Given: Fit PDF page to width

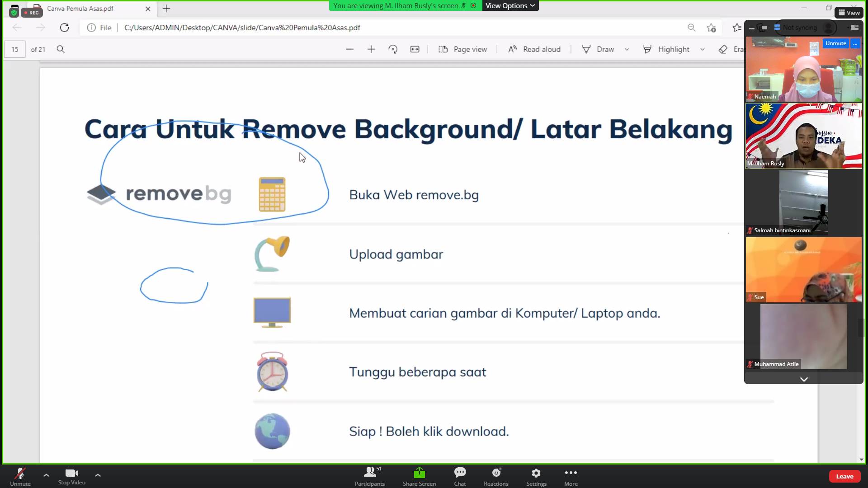Looking at the screenshot, I should click(x=415, y=49).
